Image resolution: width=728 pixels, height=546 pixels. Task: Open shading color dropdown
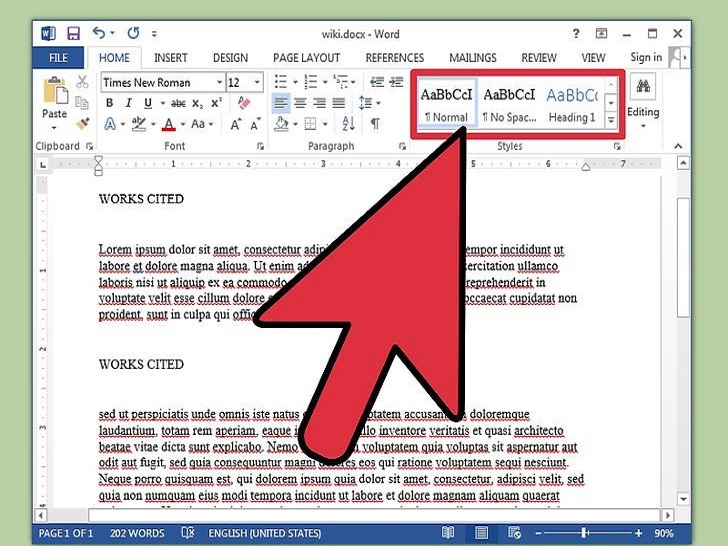click(x=295, y=124)
